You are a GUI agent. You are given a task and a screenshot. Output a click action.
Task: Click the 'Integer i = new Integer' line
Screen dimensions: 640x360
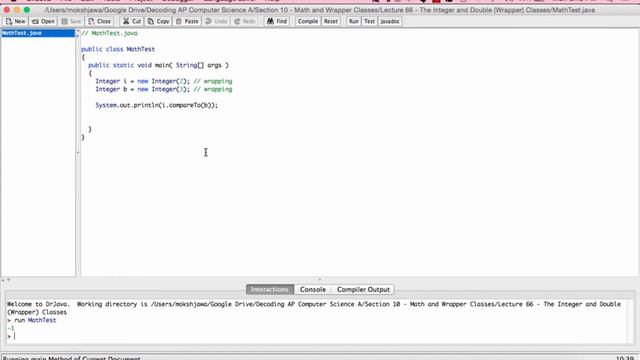(164, 81)
